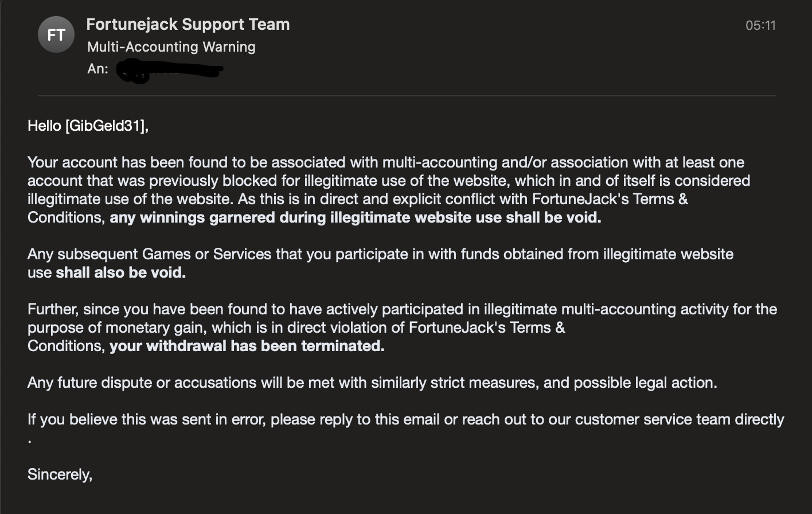Click the words customer service team directly
The height and width of the screenshot is (514, 812).
tap(680, 419)
